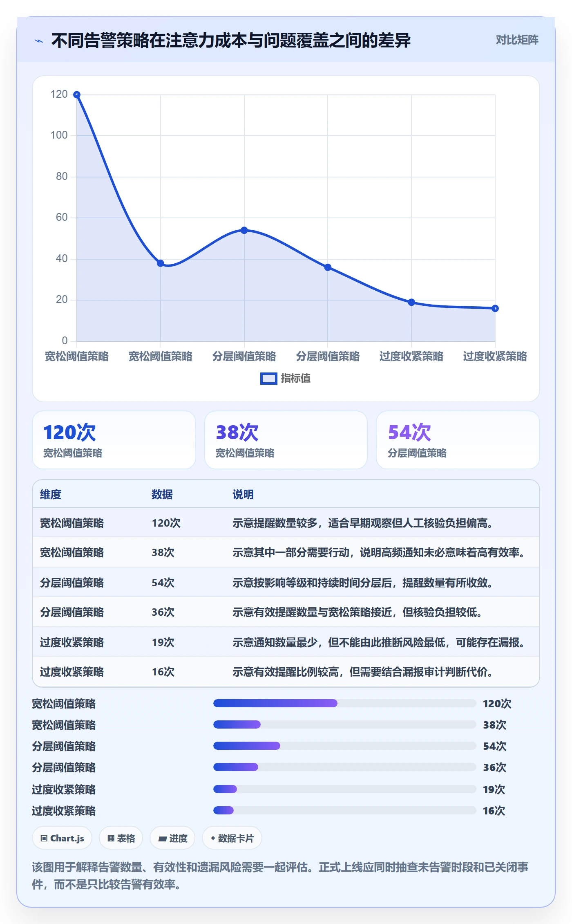The image size is (572, 924).
Task: Click the 120次 summary card
Action: tap(114, 440)
